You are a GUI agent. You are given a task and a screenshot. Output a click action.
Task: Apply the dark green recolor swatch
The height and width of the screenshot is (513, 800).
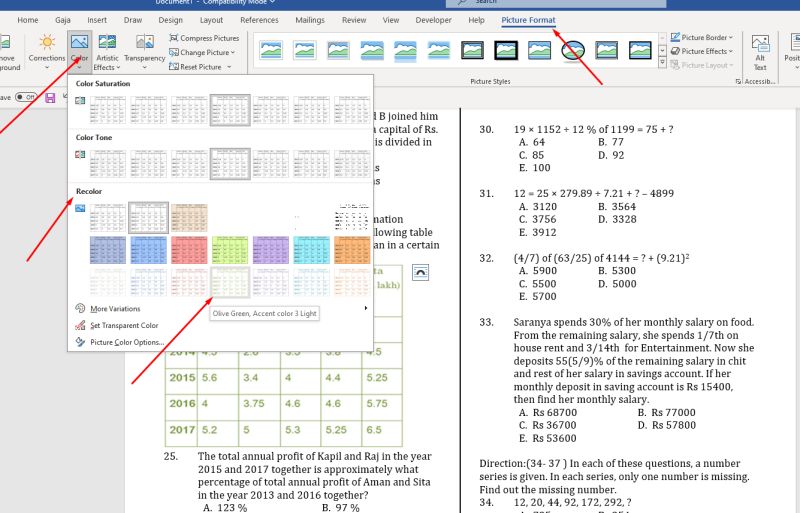230,250
